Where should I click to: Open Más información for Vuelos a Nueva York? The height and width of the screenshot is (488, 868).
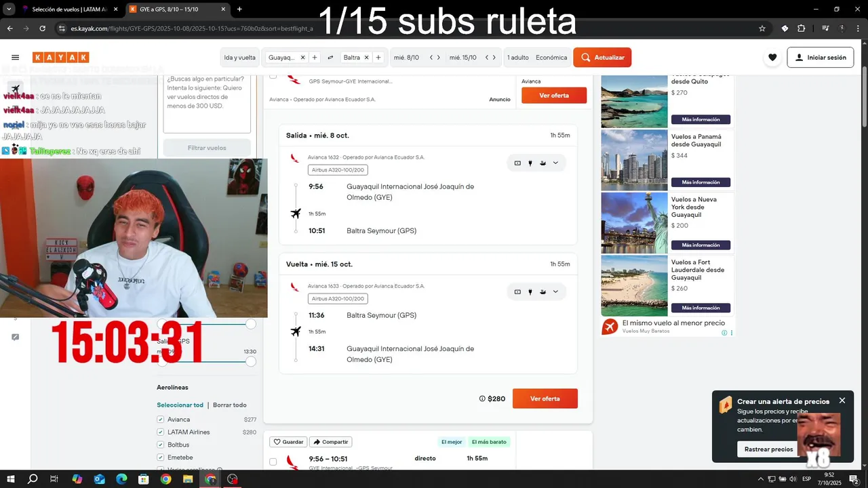[701, 245]
